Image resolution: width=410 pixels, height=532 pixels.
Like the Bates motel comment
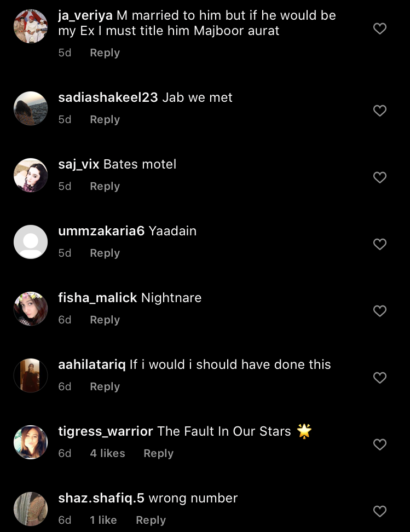tap(380, 177)
